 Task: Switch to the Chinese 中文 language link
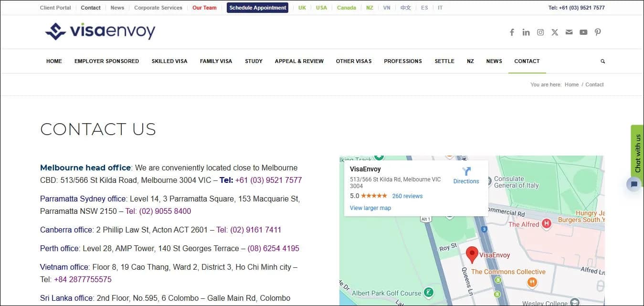406,8
